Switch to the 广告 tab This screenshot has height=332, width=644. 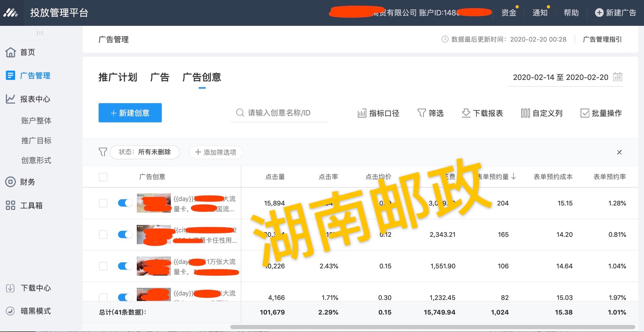click(160, 77)
